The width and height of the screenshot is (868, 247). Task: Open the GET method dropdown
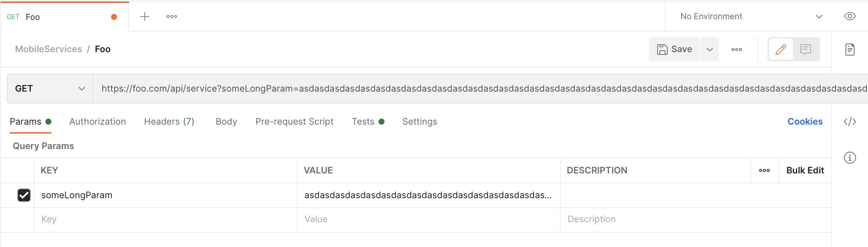tap(49, 88)
